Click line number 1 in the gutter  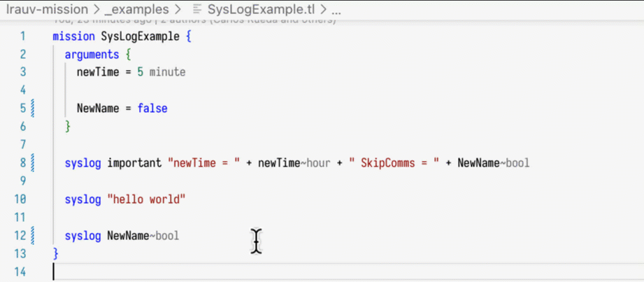(x=23, y=36)
